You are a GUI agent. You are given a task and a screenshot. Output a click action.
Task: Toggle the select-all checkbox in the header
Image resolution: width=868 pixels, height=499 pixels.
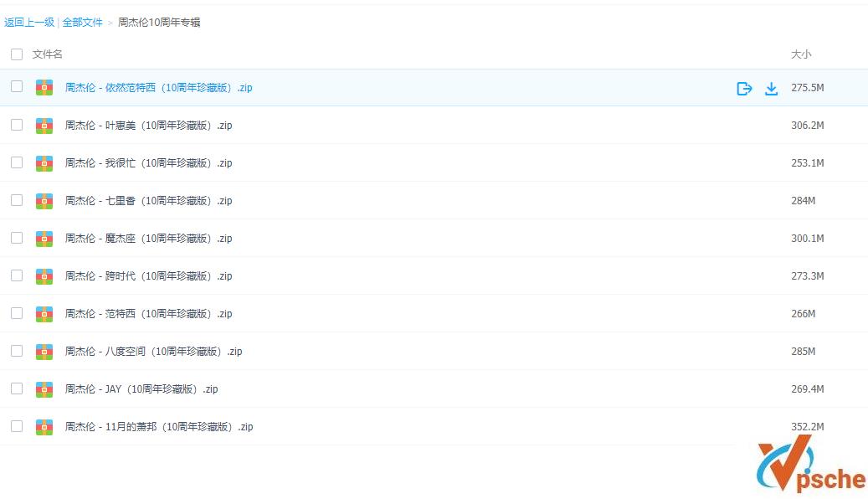[16, 54]
